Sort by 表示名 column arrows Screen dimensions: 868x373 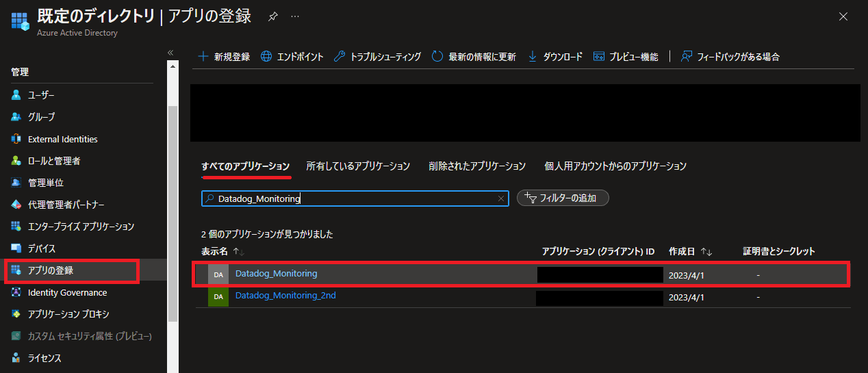pyautogui.click(x=238, y=252)
